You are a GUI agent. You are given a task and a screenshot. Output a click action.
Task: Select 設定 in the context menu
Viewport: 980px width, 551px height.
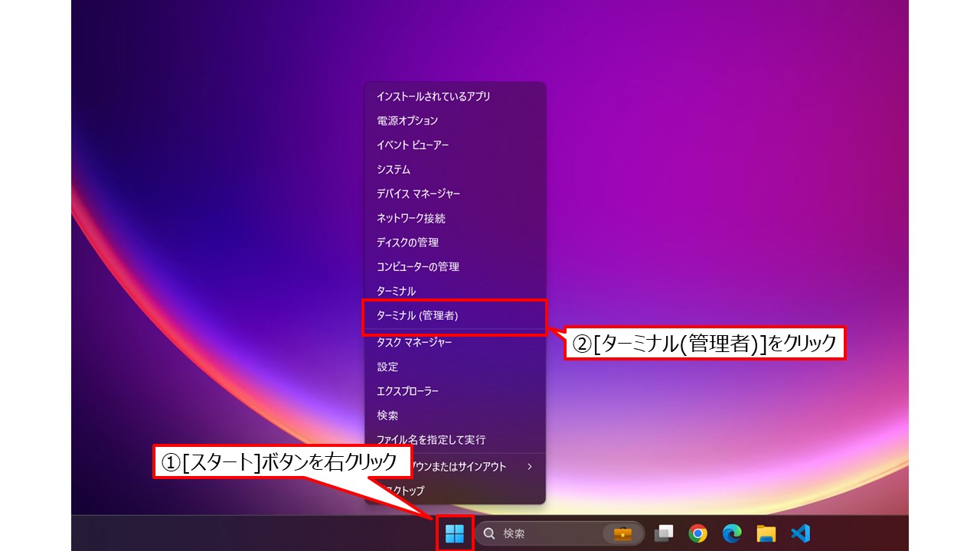pos(455,367)
